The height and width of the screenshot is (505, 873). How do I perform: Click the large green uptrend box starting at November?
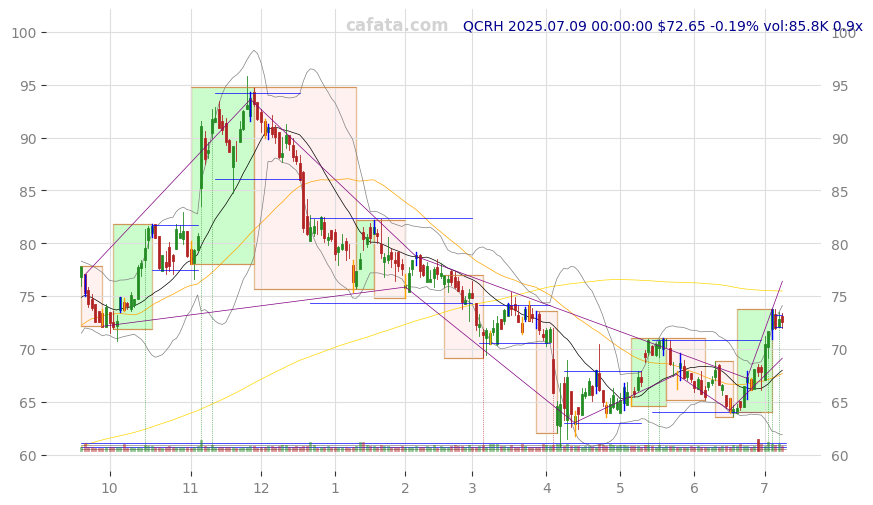223,175
